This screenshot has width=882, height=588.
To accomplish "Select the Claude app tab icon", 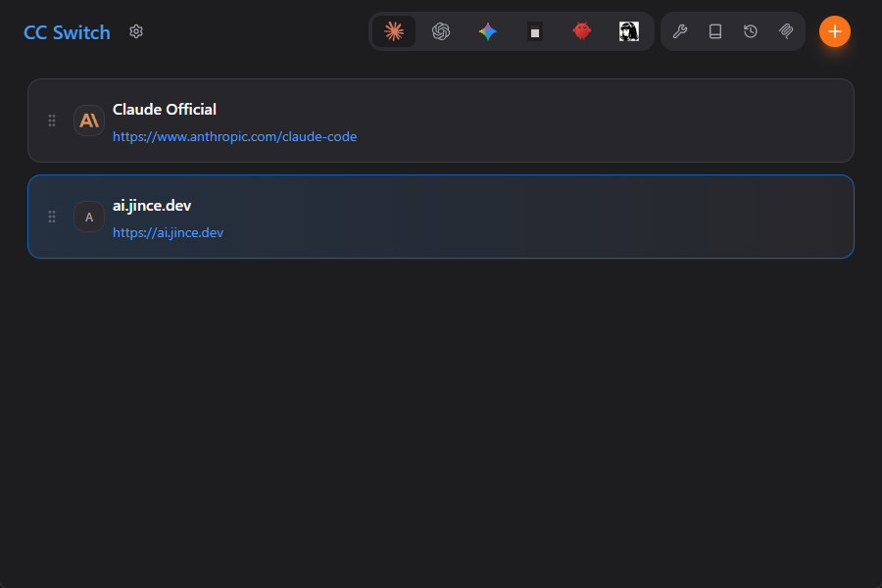I will 394,31.
